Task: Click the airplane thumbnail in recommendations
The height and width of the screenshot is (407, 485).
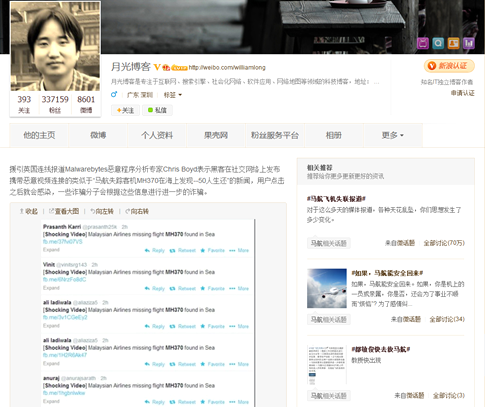Action: coord(327,288)
